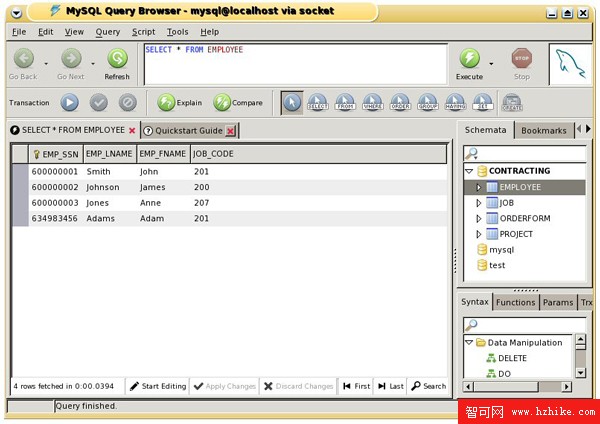Open the Query menu
Viewport: 600px width, 424px height.
click(108, 32)
